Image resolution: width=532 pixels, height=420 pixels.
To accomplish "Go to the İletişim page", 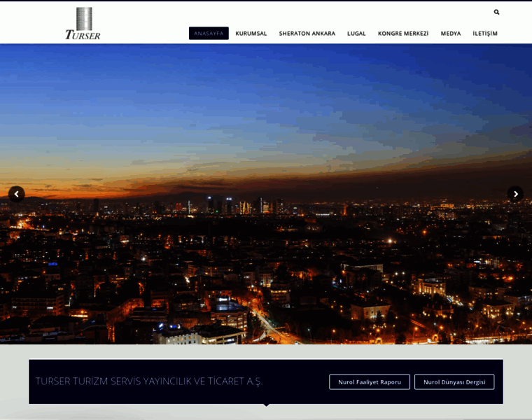I will pyautogui.click(x=484, y=33).
